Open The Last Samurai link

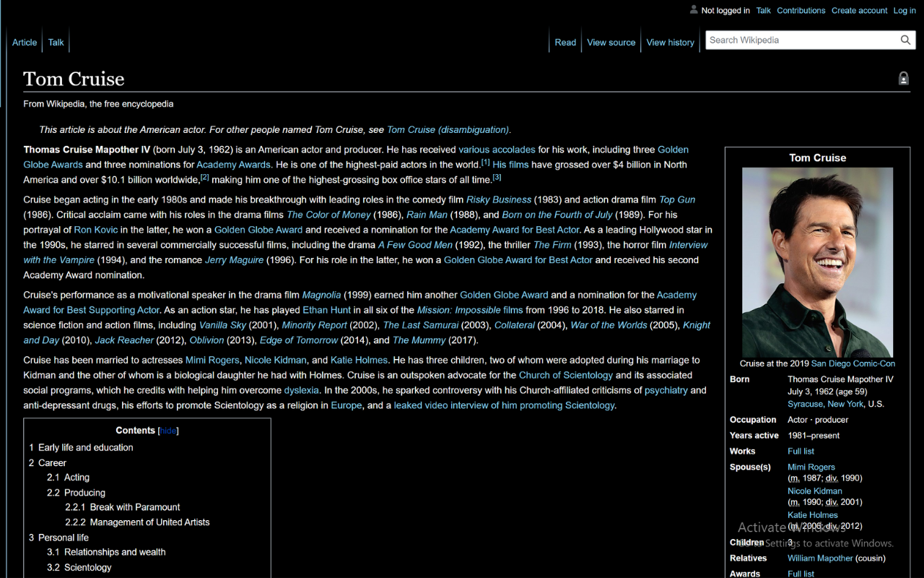pyautogui.click(x=421, y=325)
